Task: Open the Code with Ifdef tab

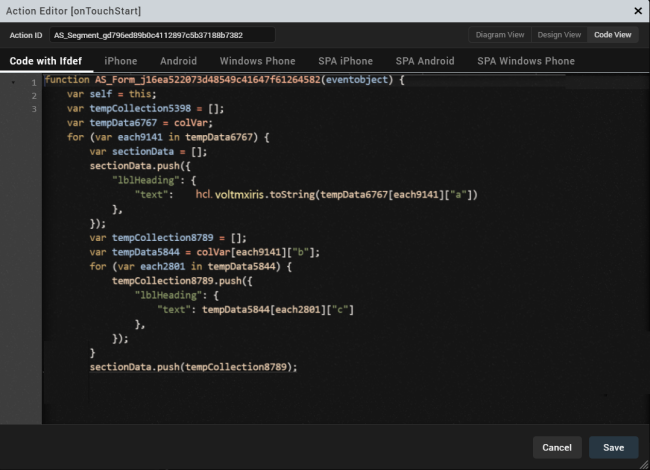Action: point(46,61)
